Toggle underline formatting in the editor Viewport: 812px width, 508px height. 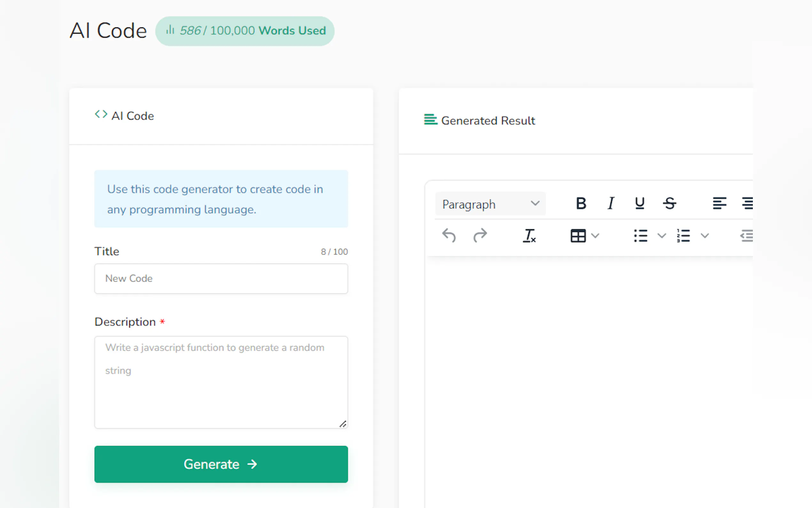(640, 203)
